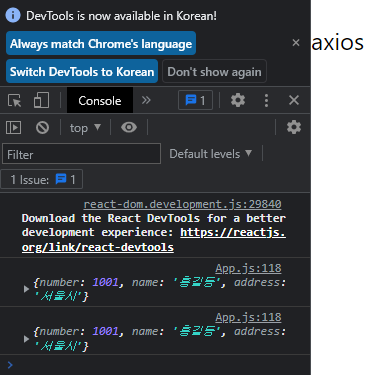
Task: Open the Default levels dropdown
Action: pyautogui.click(x=211, y=154)
